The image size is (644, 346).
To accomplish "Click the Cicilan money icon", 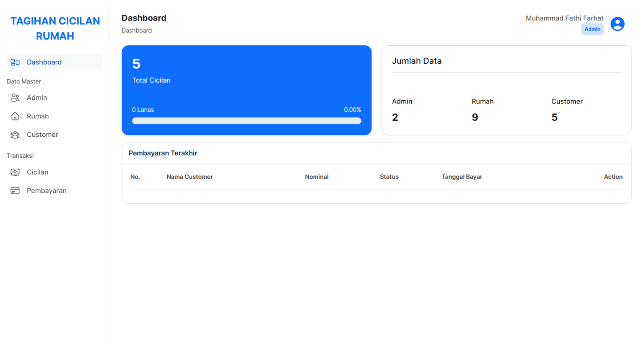I will point(15,172).
